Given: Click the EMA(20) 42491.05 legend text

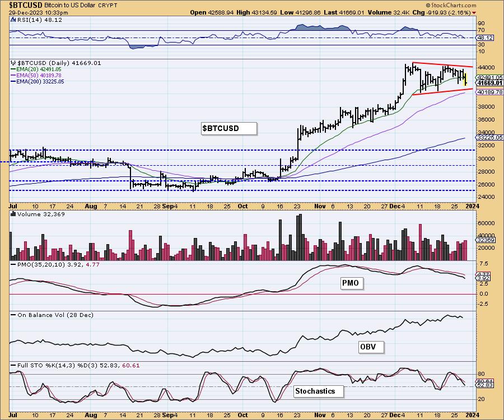Looking at the screenshot, I should (39, 69).
